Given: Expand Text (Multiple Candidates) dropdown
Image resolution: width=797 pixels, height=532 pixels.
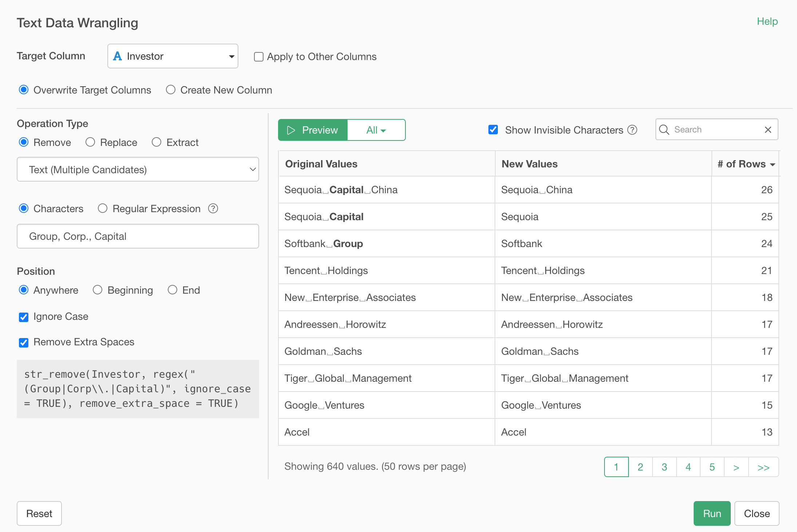Looking at the screenshot, I should (x=138, y=170).
